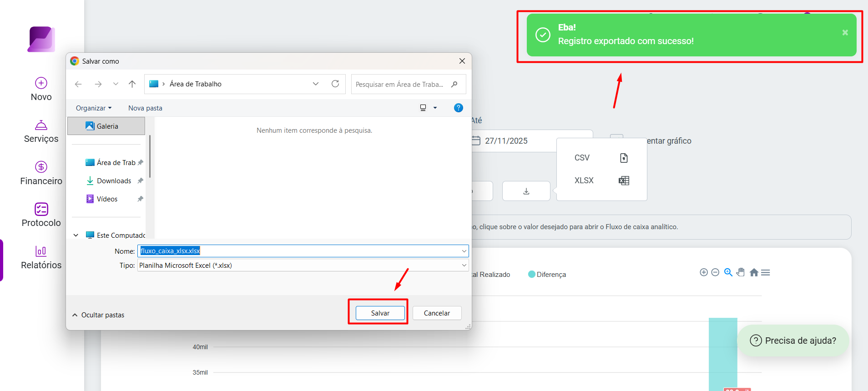Open Tipo file type dropdown
Viewport: 868px width, 391px height.
pyautogui.click(x=464, y=266)
